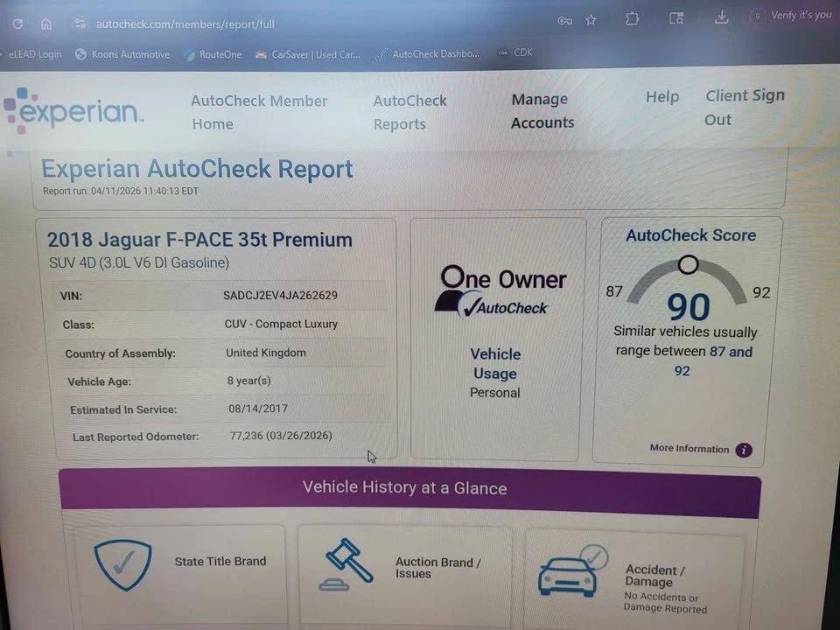Open the saved password key icon
The height and width of the screenshot is (630, 840).
pos(564,21)
